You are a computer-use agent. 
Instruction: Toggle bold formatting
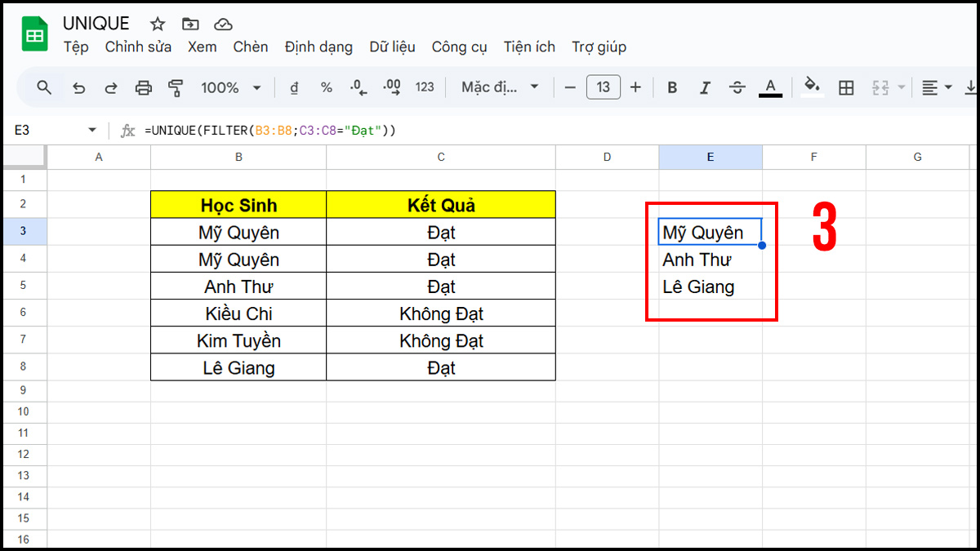coord(671,87)
